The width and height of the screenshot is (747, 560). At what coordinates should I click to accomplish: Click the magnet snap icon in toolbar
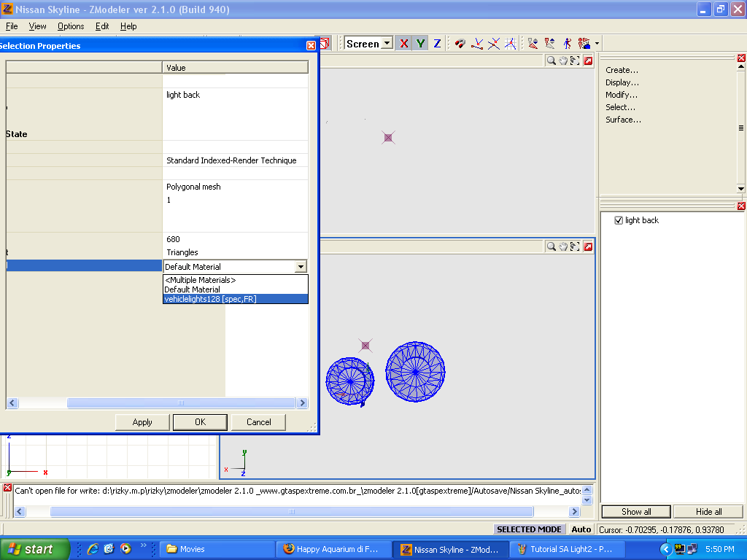pyautogui.click(x=460, y=44)
